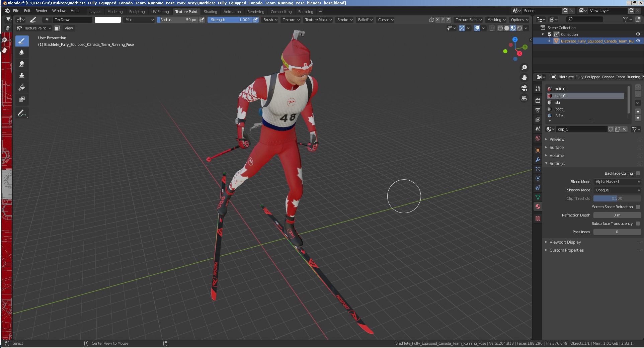Toggle strength pressure sensitivity button

(x=255, y=20)
